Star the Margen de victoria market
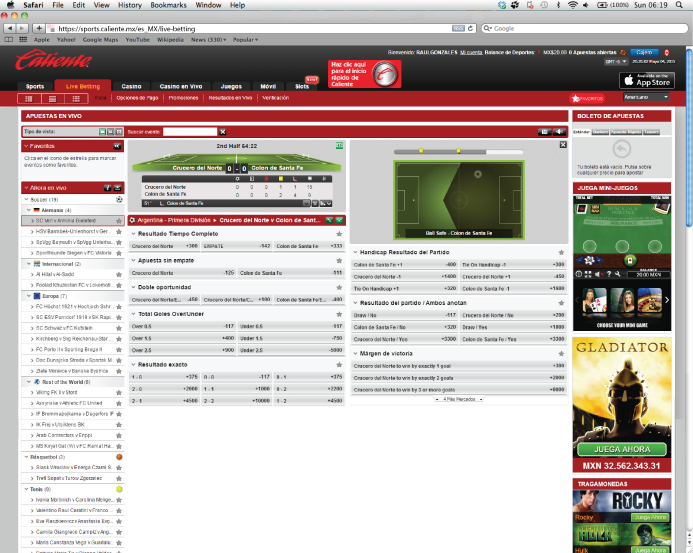Image resolution: width=693 pixels, height=553 pixels. point(561,354)
